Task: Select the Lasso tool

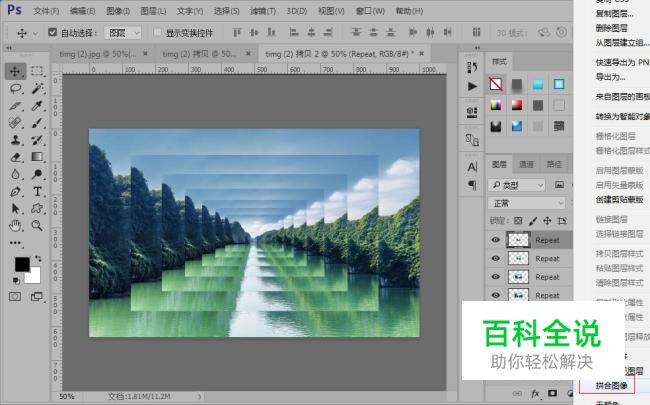Action: click(x=16, y=88)
